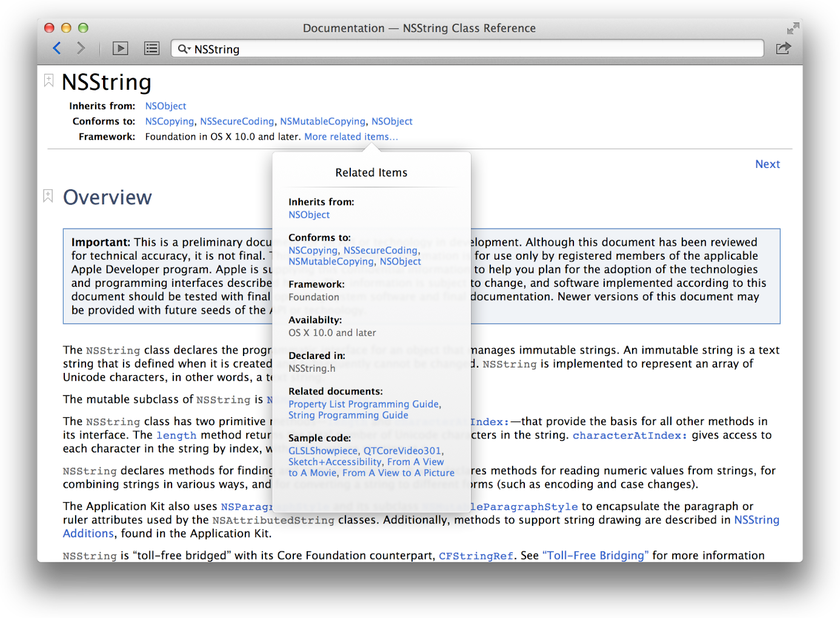
Task: Open NSMutableCopying in the Related Items popover
Action: click(331, 261)
